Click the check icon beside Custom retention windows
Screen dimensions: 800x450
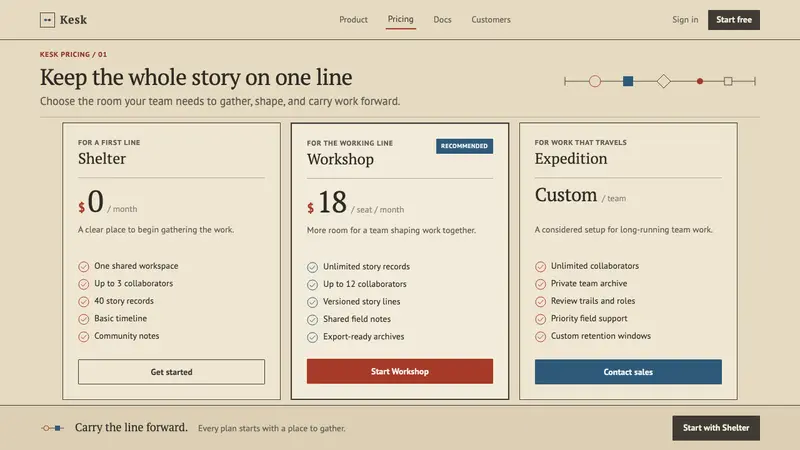point(540,336)
